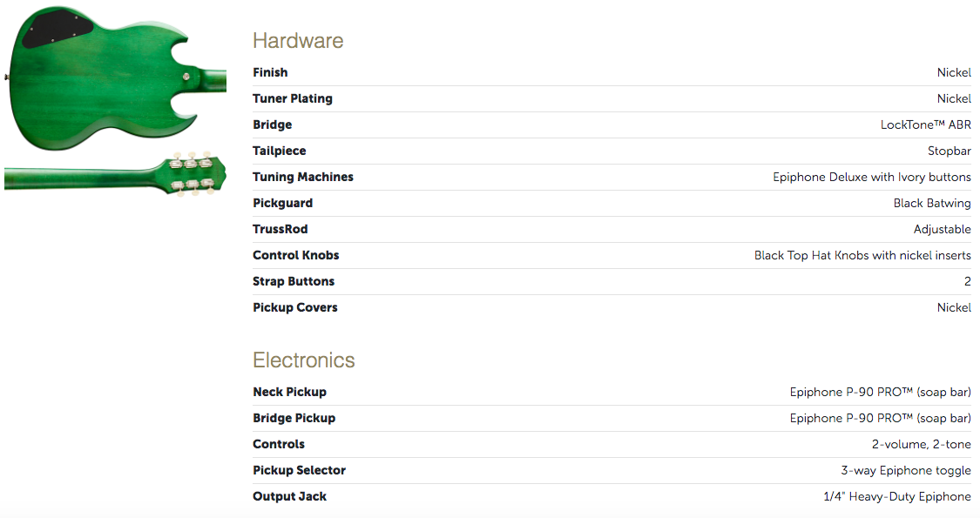
Task: Select the Tuner Plating row label
Action: coord(293,98)
